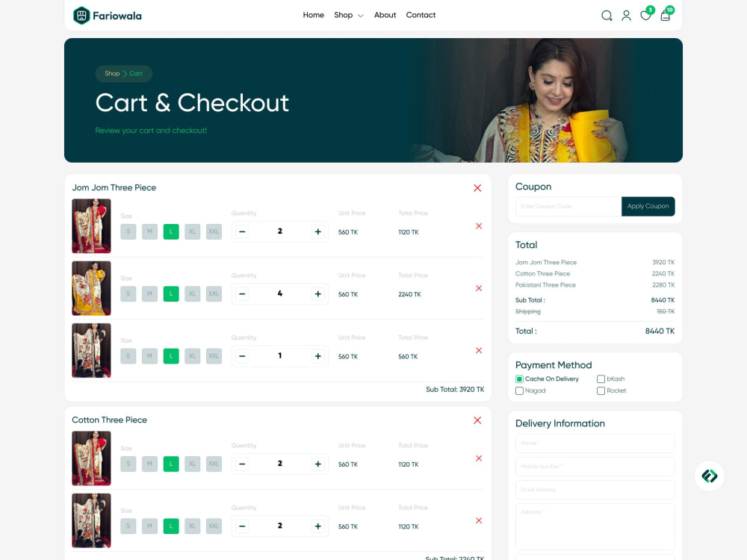Click Cart in the breadcrumb
This screenshot has height=560, width=747.
pyautogui.click(x=136, y=73)
